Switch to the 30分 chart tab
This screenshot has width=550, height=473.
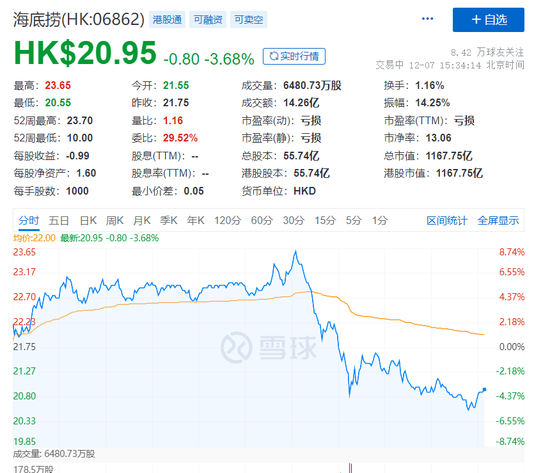coord(294,221)
